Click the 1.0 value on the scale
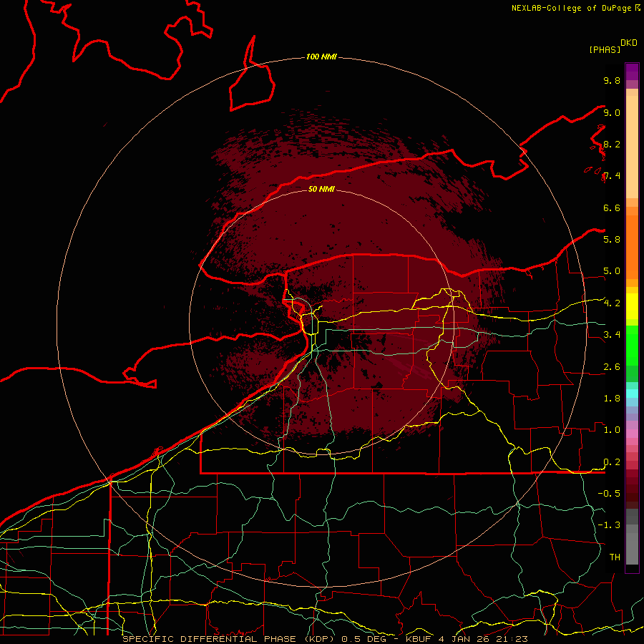Screen dimensions: 644x644 [x=612, y=430]
